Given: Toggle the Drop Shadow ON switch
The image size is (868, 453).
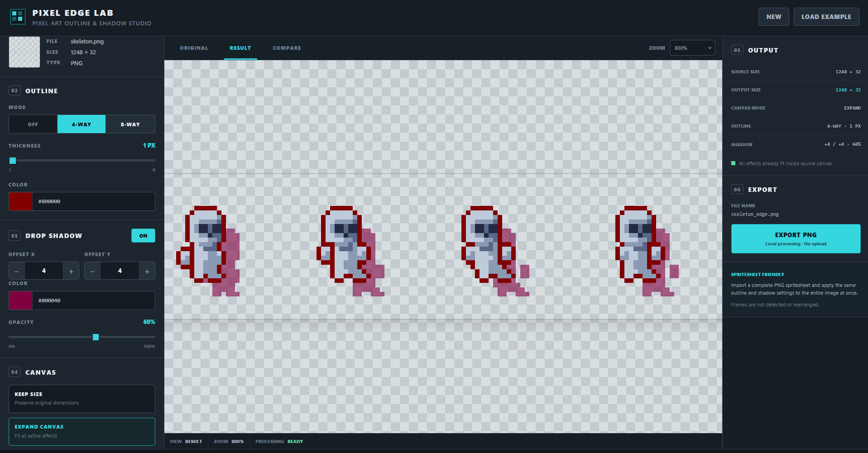Looking at the screenshot, I should 143,236.
